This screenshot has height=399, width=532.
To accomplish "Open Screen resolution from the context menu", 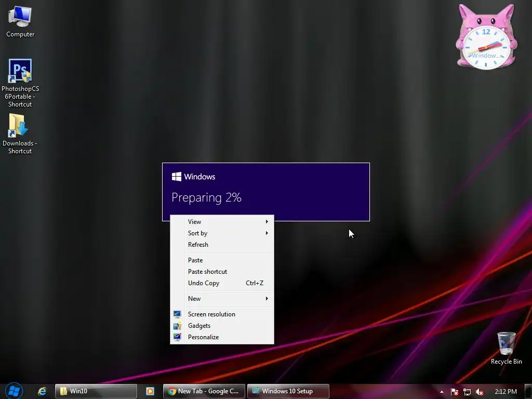I will tap(222, 314).
